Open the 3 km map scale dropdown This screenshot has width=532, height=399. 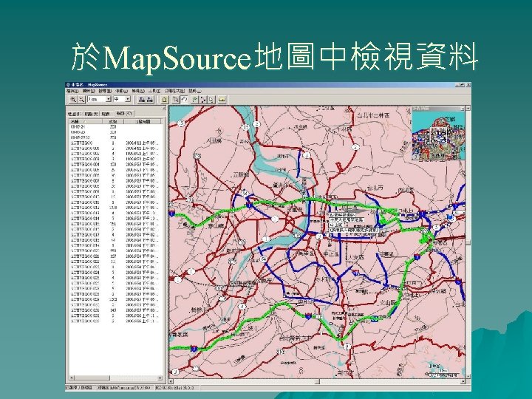[x=109, y=99]
